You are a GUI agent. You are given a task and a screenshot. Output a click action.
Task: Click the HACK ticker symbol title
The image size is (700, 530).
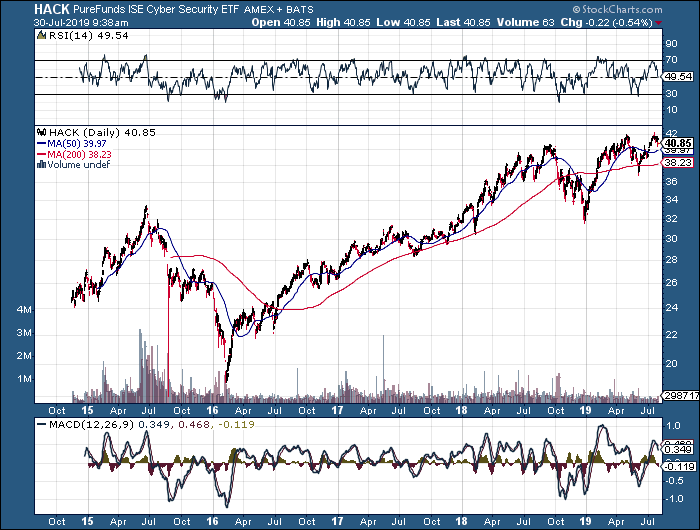[x=52, y=9]
